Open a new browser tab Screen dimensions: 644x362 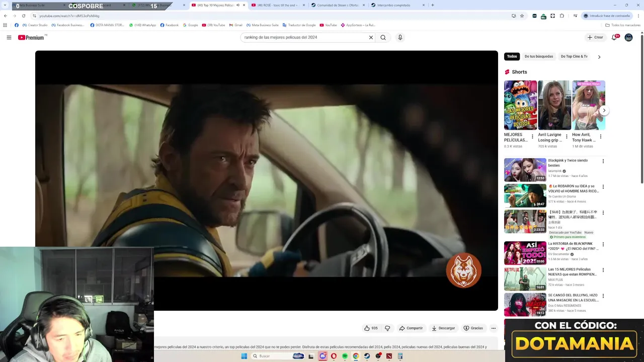pyautogui.click(x=433, y=5)
